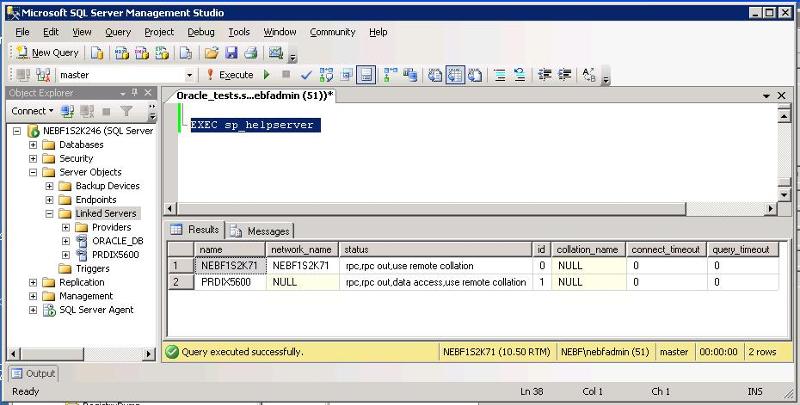Open a new Analysis Services MDX Query
This screenshot has width=800, height=405.
pos(121,53)
